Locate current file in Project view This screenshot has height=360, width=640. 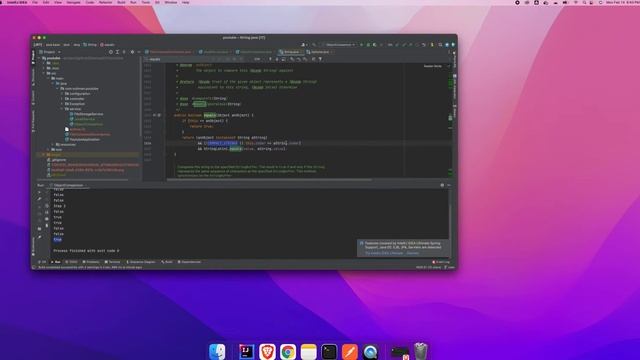[111, 52]
